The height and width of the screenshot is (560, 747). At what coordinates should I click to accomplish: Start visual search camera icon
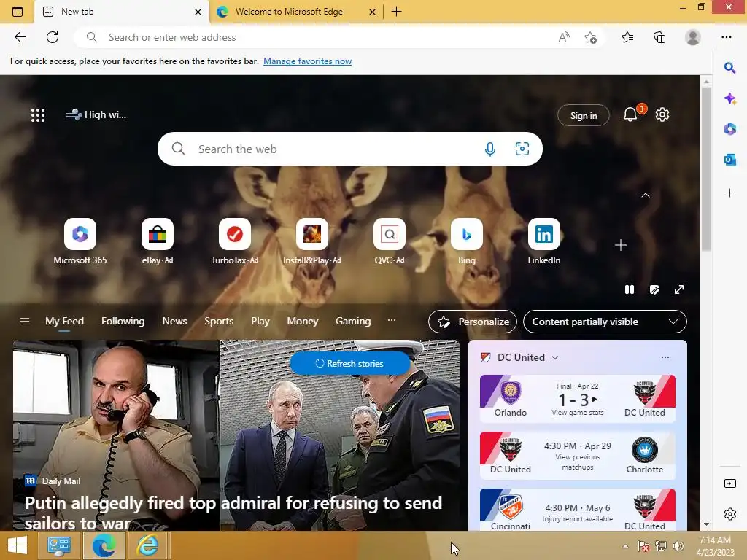tap(522, 149)
